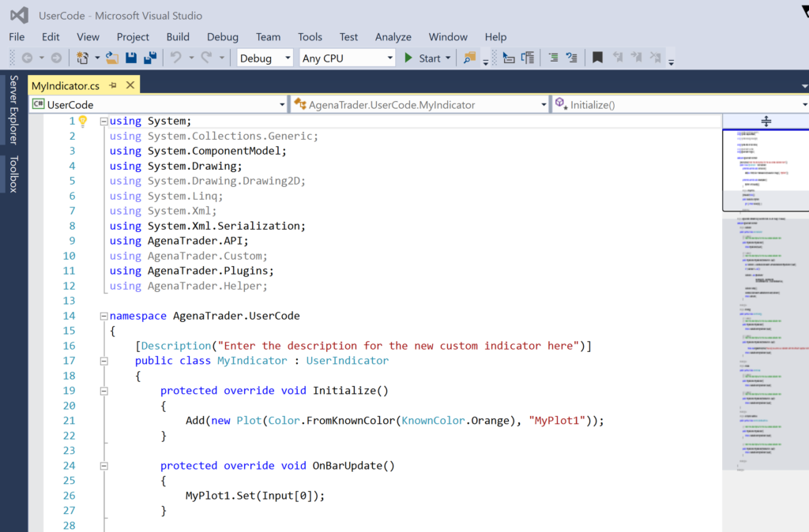This screenshot has height=532, width=809.
Task: Open the Debug menu
Action: (x=222, y=36)
